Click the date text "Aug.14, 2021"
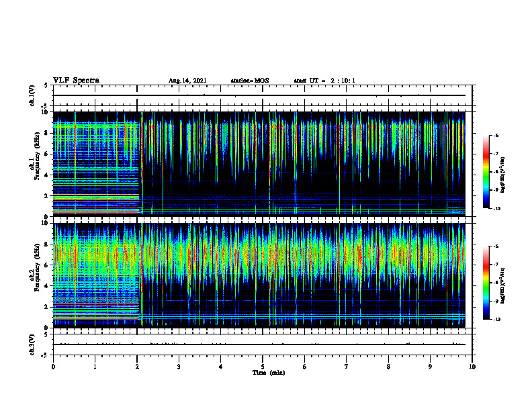532x411 pixels. click(x=187, y=81)
